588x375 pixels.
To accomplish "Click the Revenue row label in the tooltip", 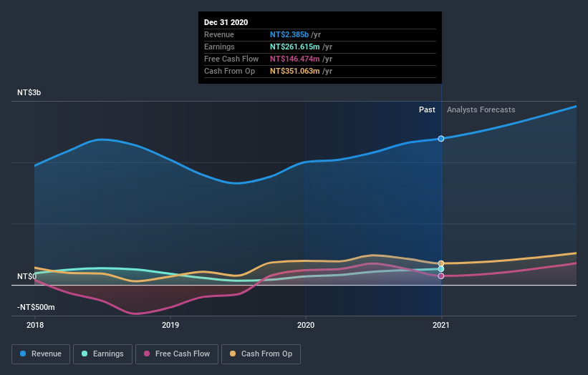I will tap(219, 34).
